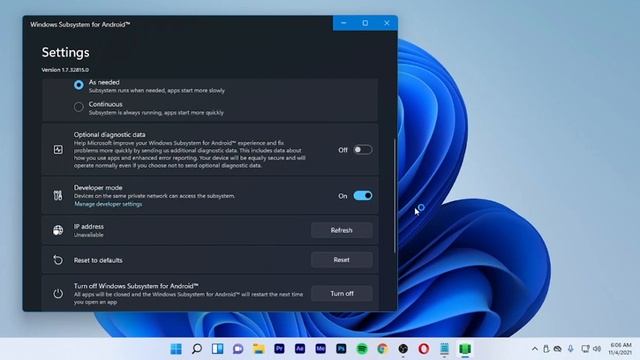
Task: Click the Turn off button
Action: [x=342, y=293]
